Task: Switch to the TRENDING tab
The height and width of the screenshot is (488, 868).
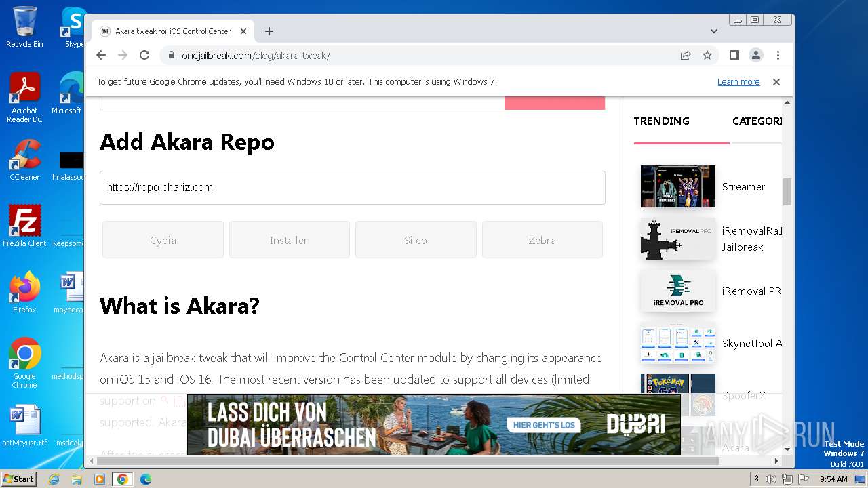Action: (x=661, y=121)
